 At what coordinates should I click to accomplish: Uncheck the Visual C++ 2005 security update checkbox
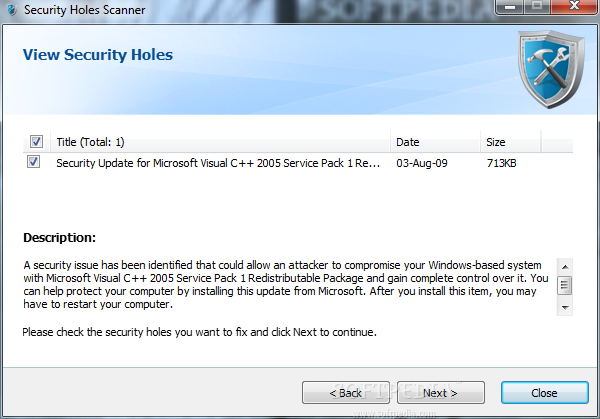click(x=33, y=162)
